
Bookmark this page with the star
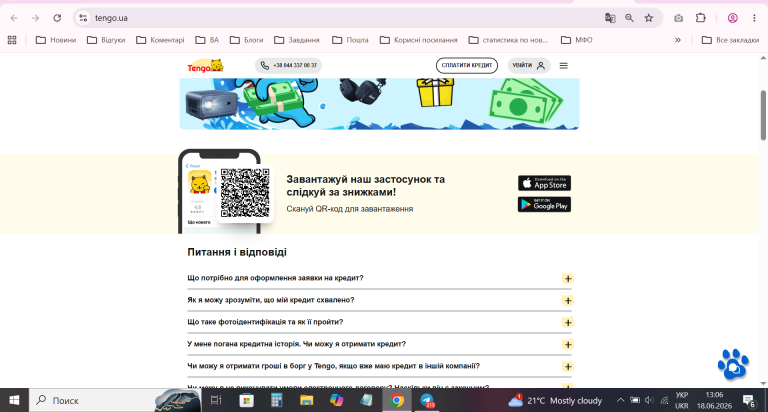(649, 18)
